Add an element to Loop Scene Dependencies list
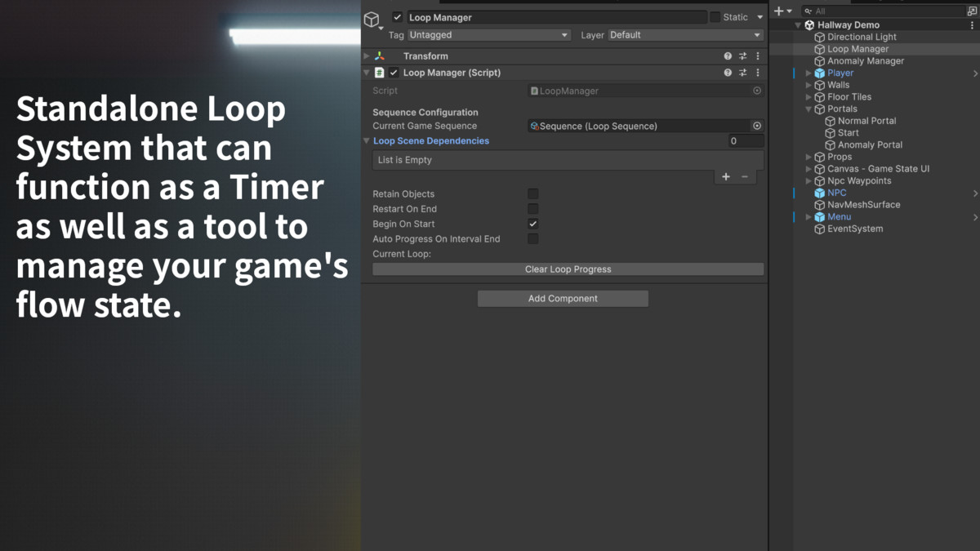 point(726,176)
